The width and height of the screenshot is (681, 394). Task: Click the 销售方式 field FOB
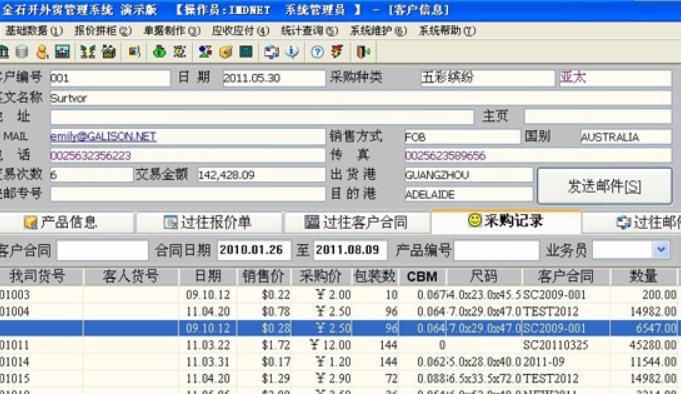pos(462,137)
